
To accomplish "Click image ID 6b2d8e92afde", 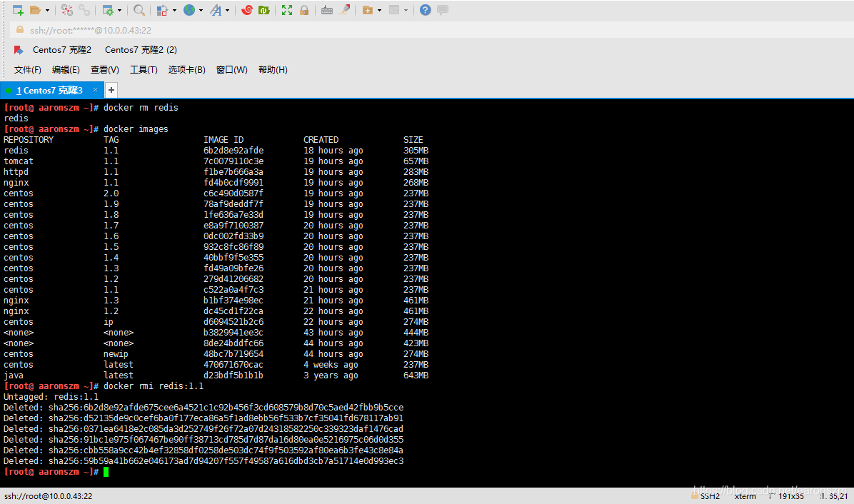I will 233,151.
